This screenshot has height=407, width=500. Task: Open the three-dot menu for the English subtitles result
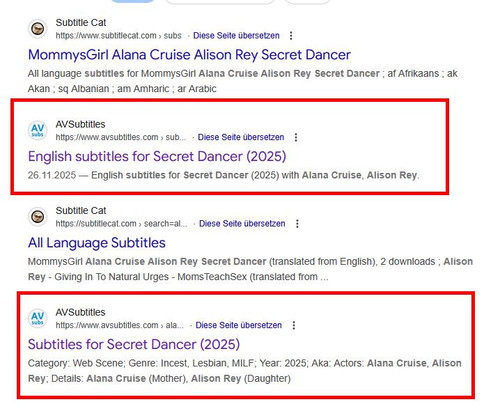coord(296,137)
